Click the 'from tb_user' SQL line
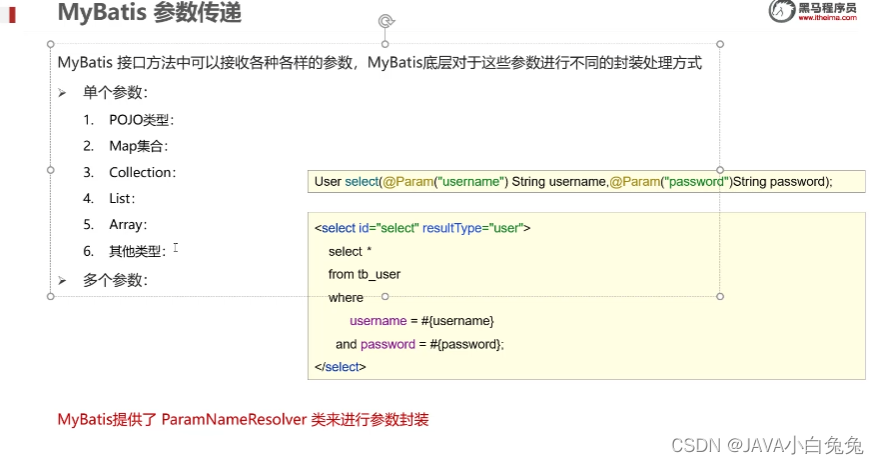This screenshot has height=464, width=879. pos(364,275)
